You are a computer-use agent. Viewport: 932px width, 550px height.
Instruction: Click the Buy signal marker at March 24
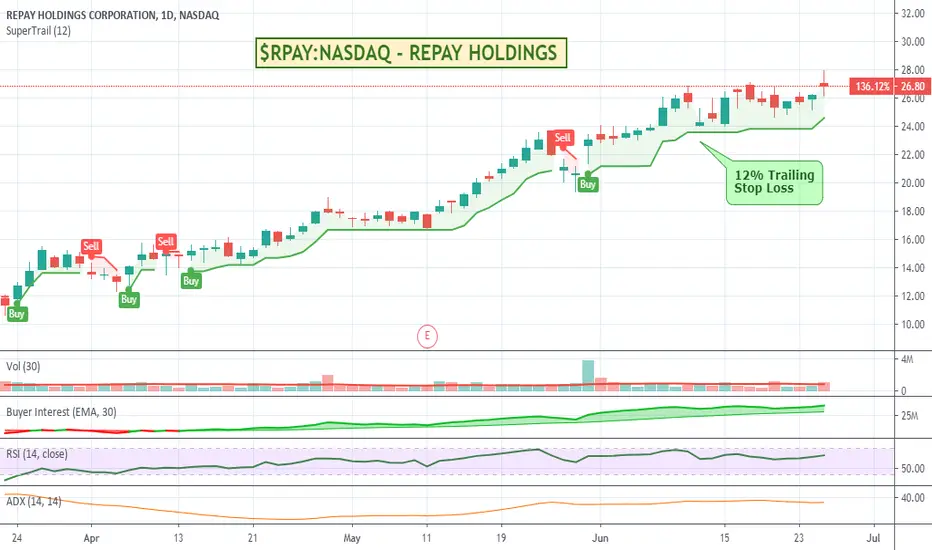pyautogui.click(x=17, y=313)
